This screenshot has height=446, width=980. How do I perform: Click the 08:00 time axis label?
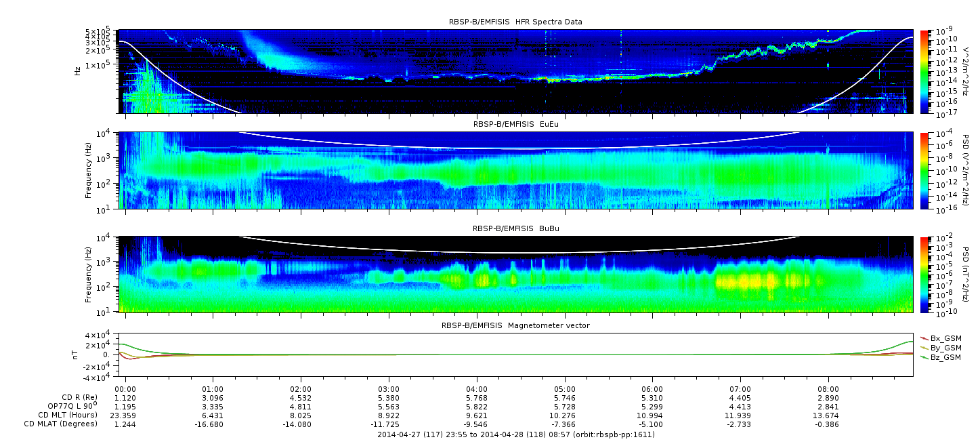[x=828, y=390]
